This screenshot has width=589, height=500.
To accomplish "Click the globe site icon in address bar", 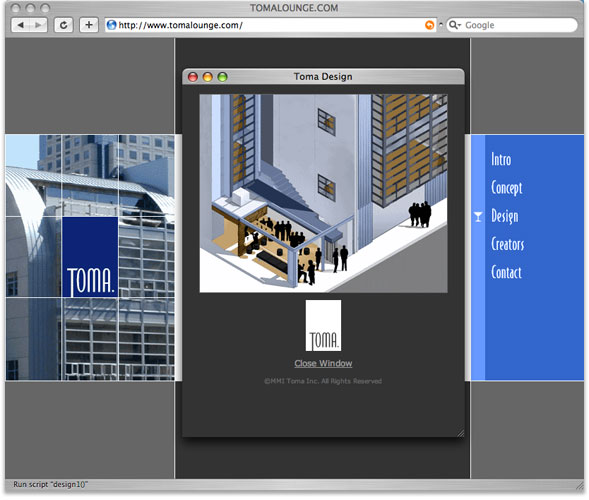I will [112, 25].
